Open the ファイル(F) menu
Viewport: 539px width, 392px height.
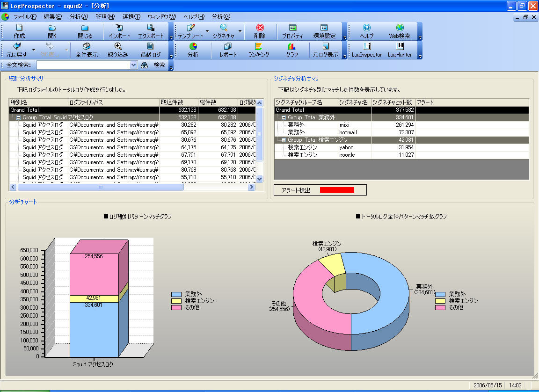(24, 16)
